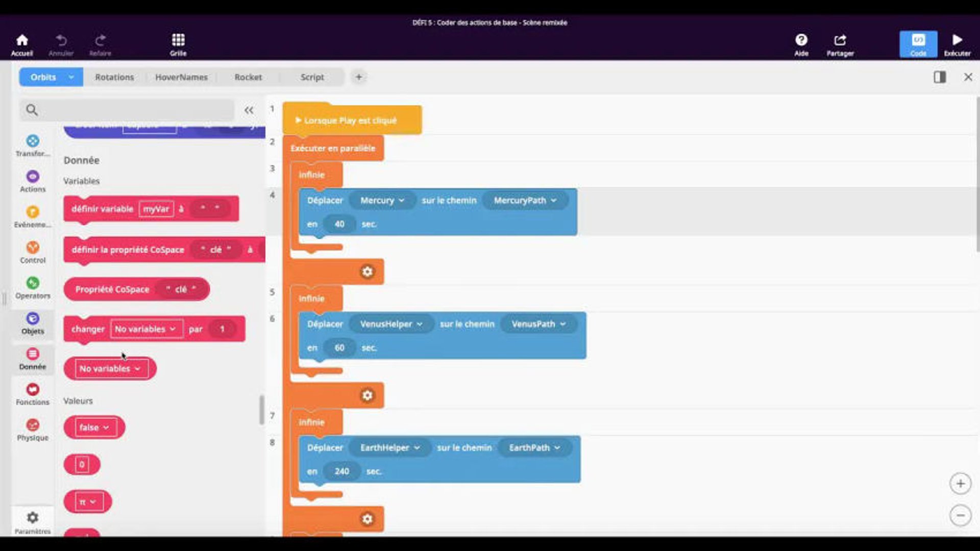The image size is (980, 551).
Task: Open the MercuryPath dropdown
Action: tap(525, 201)
